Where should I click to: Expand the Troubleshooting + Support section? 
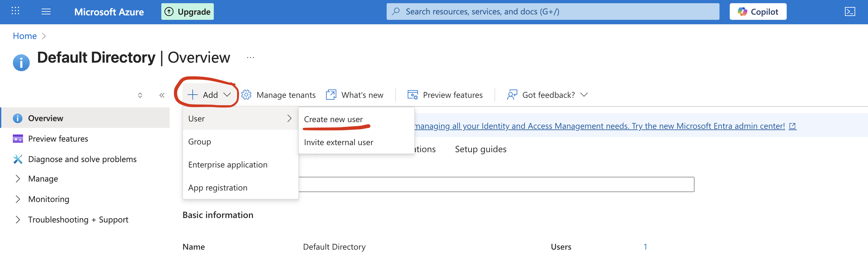click(18, 220)
